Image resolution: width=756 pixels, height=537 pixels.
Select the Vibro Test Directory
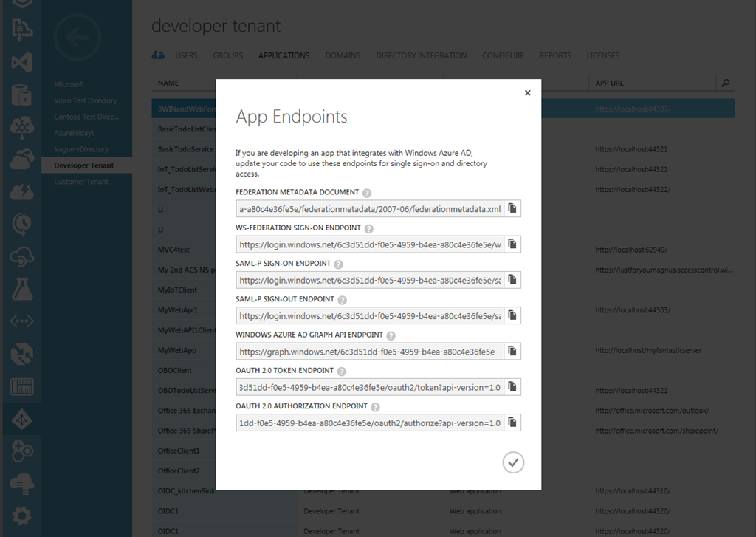[86, 100]
